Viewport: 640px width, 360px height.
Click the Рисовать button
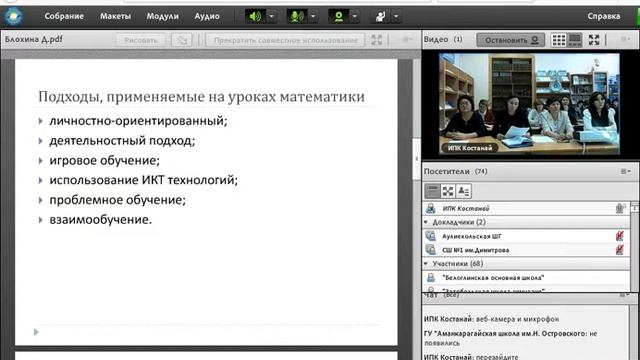tap(141, 40)
